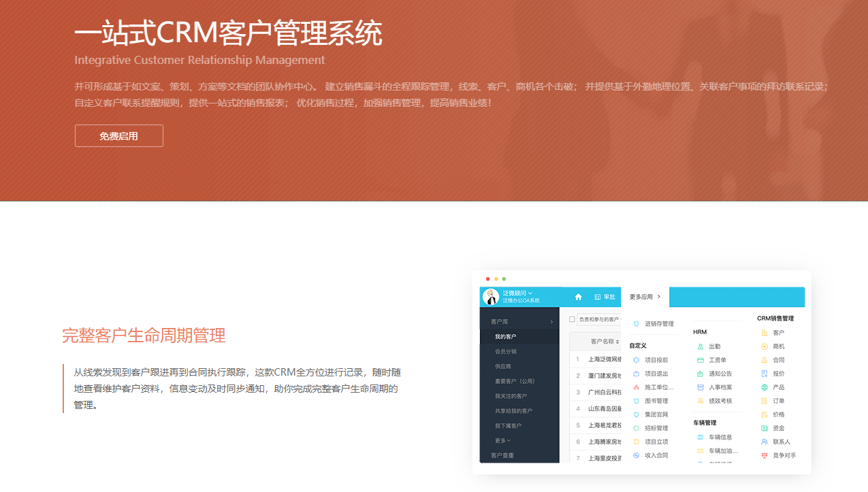Tick the checkbox beside 负责和参与的客户 filter

[572, 319]
